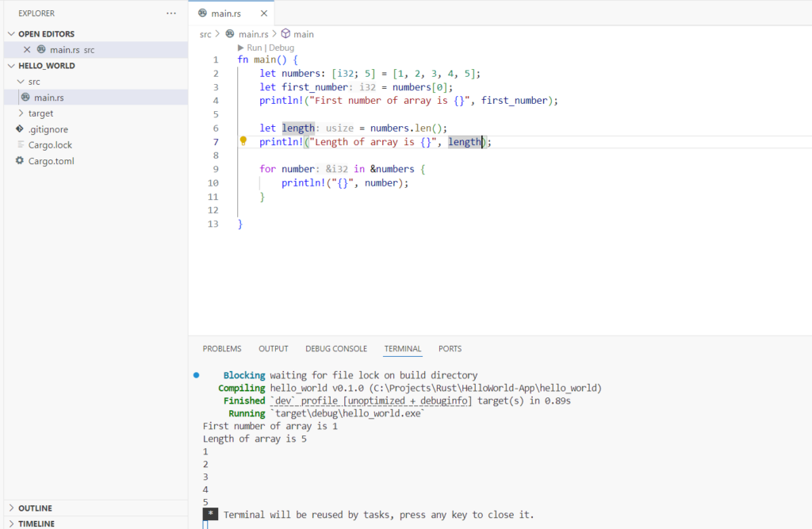Open Cargo.lock file in Explorer
The width and height of the screenshot is (812, 529).
tap(96, 145)
